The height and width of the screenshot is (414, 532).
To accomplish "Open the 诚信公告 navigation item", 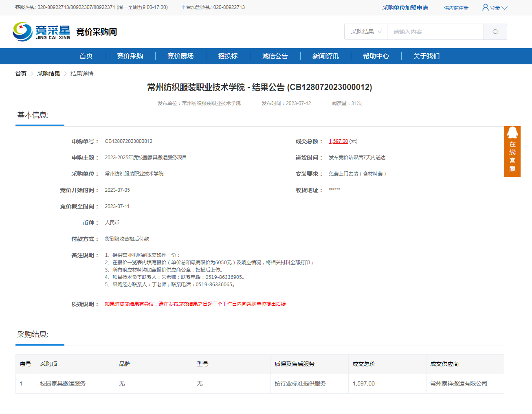I will click(275, 56).
